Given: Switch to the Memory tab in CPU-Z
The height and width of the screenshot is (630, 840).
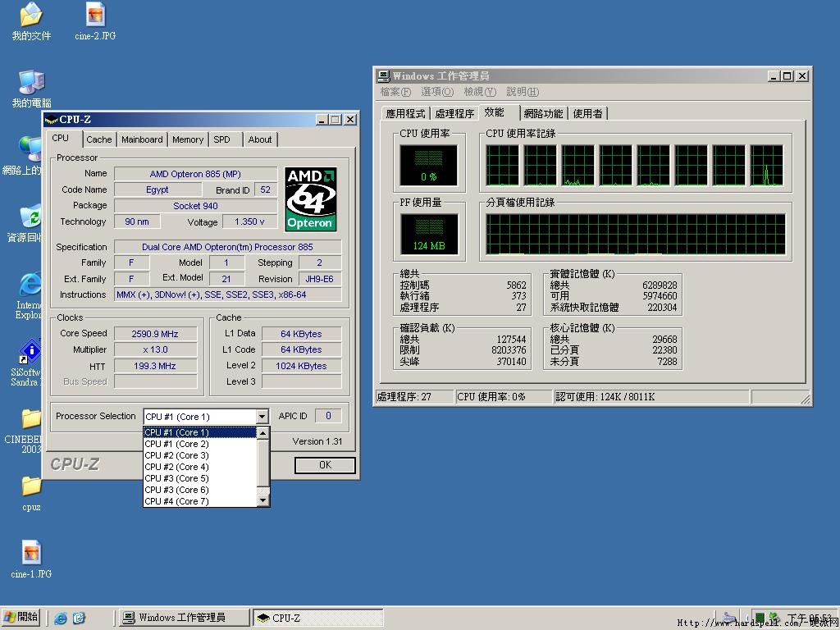Looking at the screenshot, I should tap(188, 139).
